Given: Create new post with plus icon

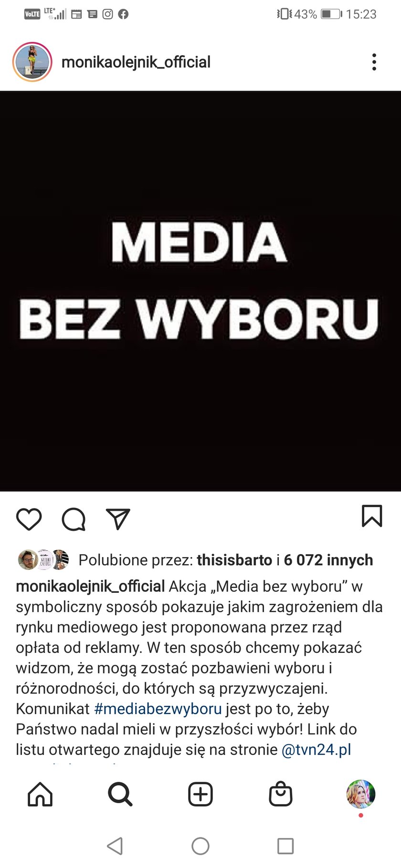Looking at the screenshot, I should 200,794.
